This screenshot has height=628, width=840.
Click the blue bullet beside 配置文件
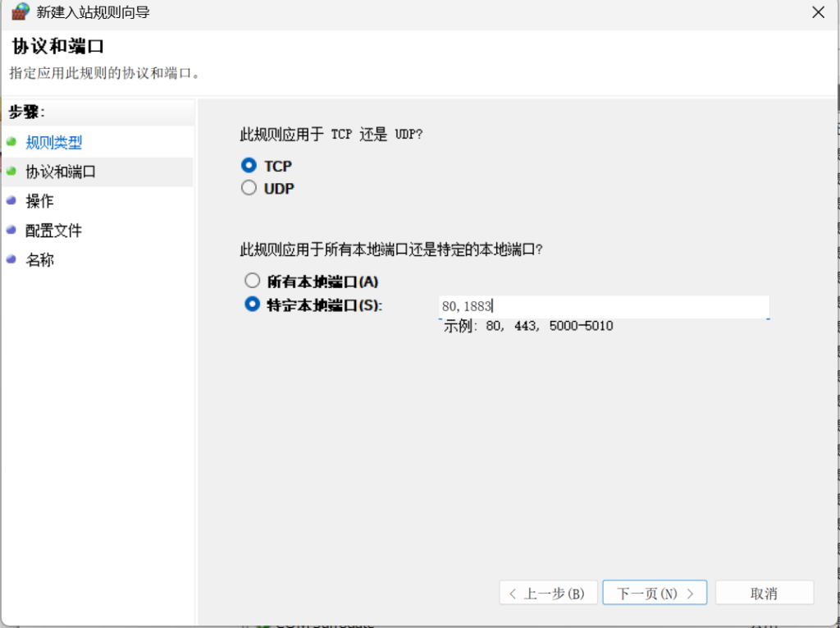click(11, 230)
